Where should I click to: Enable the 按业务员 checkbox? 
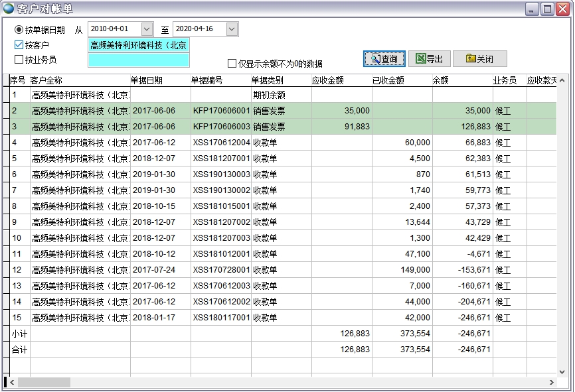click(x=19, y=60)
